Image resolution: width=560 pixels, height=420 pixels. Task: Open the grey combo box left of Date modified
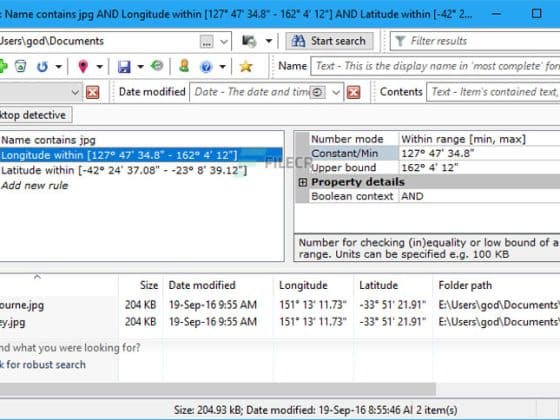40,92
